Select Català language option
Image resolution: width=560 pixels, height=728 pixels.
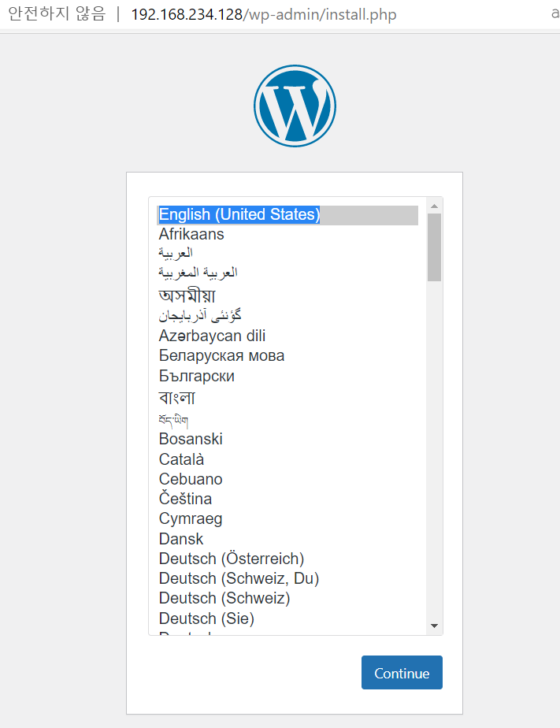point(287,459)
